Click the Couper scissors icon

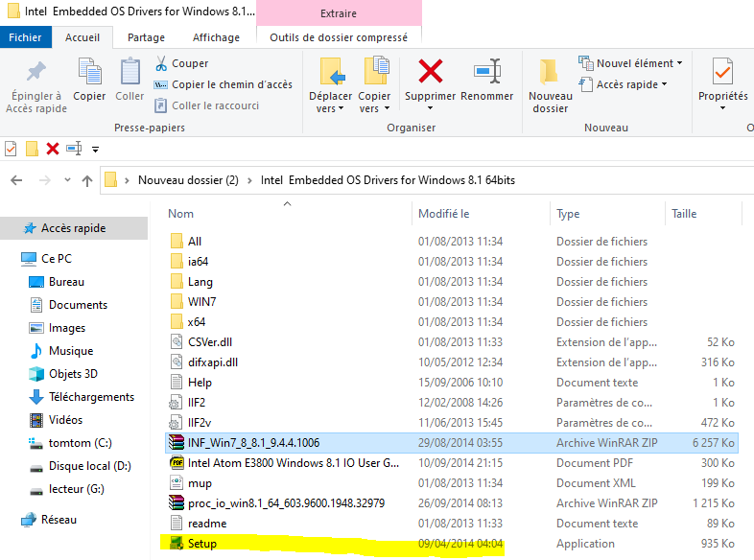tap(161, 63)
